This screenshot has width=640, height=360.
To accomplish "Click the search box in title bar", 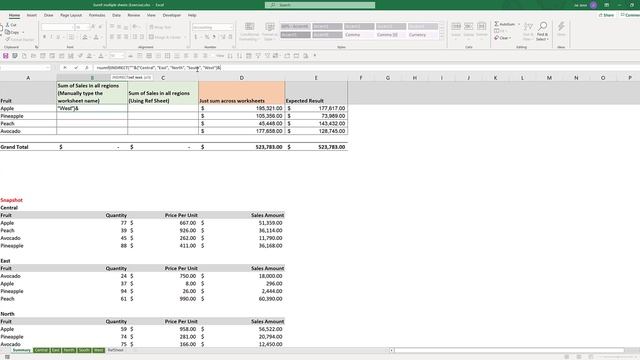I will click(320, 5).
